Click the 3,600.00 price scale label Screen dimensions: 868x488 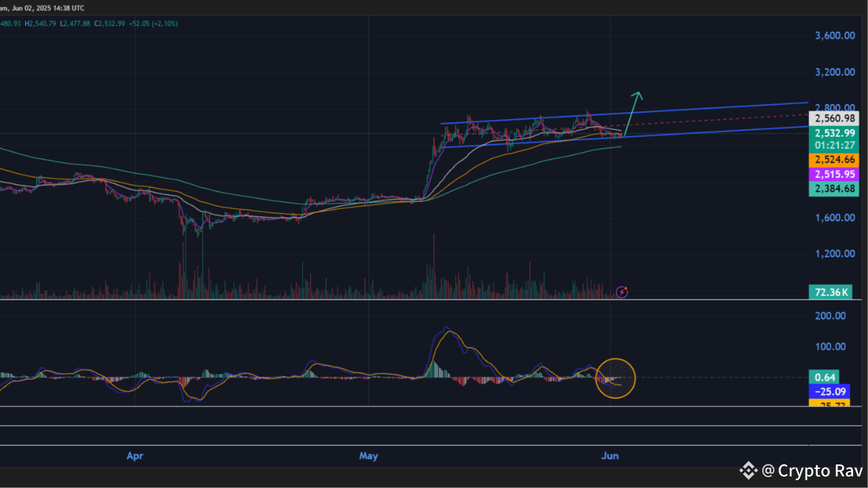pos(834,37)
